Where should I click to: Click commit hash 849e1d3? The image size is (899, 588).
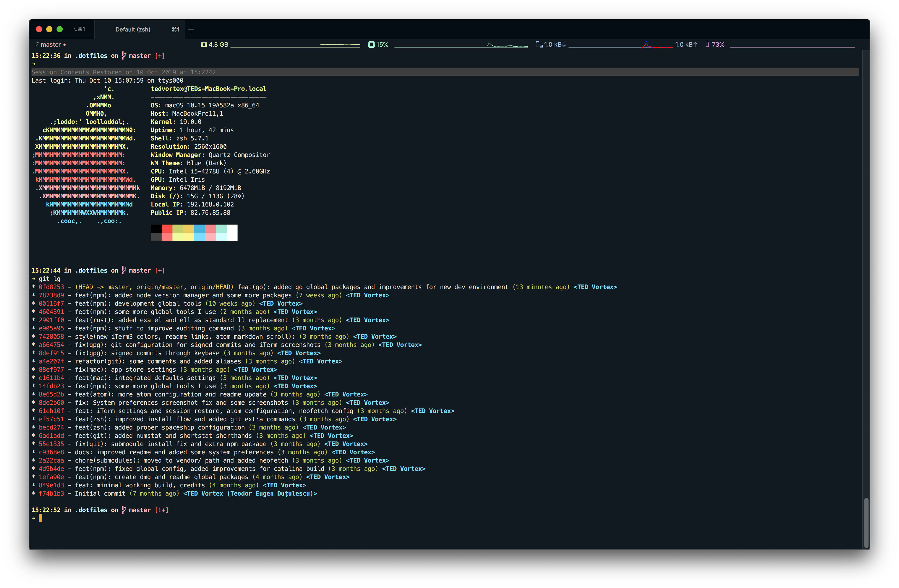(51, 485)
